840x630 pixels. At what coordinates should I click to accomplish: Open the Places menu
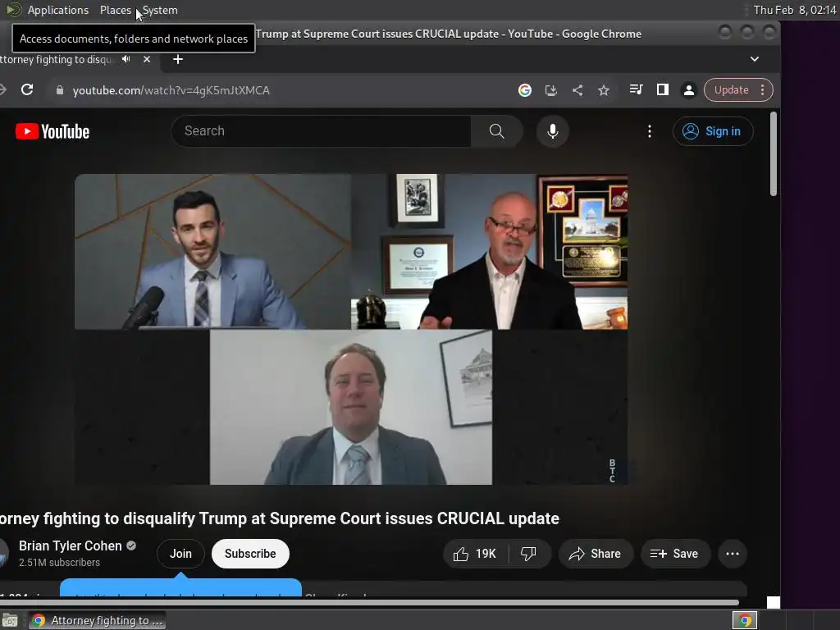115,10
